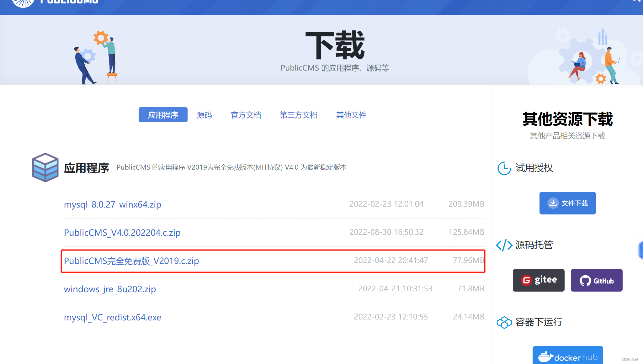Image resolution: width=643 pixels, height=364 pixels.
Task: Switch to the 官方文档 tab
Action: [x=246, y=115]
